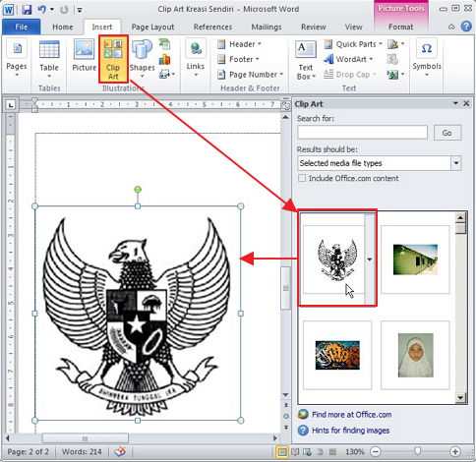The height and width of the screenshot is (462, 476).
Task: Open the Page Number dropdown
Action: click(x=250, y=75)
